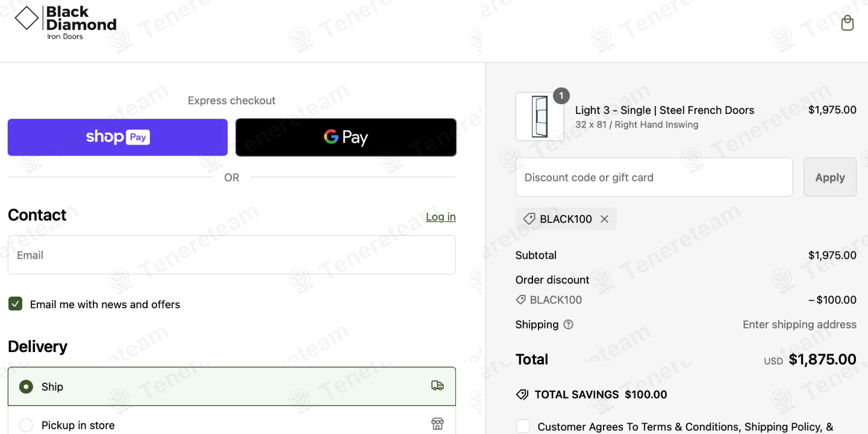This screenshot has height=434, width=868.
Task: Click the delivery truck icon on Ship
Action: (437, 386)
